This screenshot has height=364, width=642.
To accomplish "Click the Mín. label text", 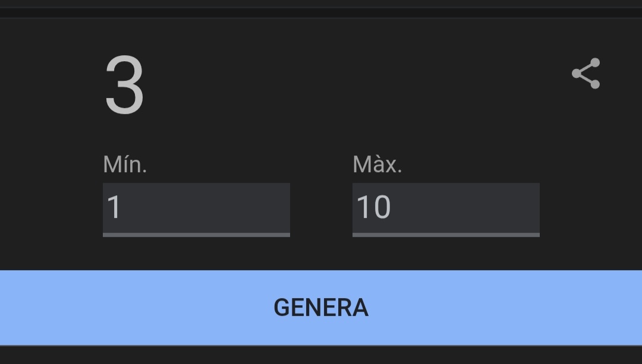I will [125, 164].
